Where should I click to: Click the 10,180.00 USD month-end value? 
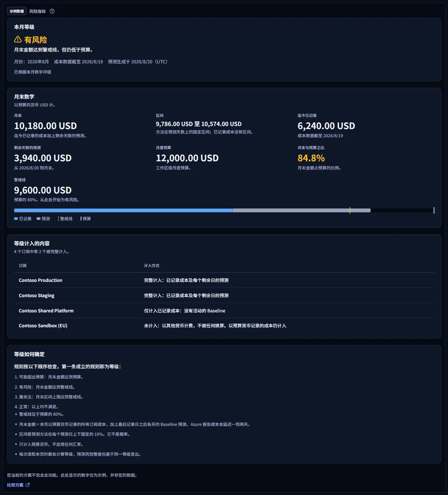coord(45,126)
